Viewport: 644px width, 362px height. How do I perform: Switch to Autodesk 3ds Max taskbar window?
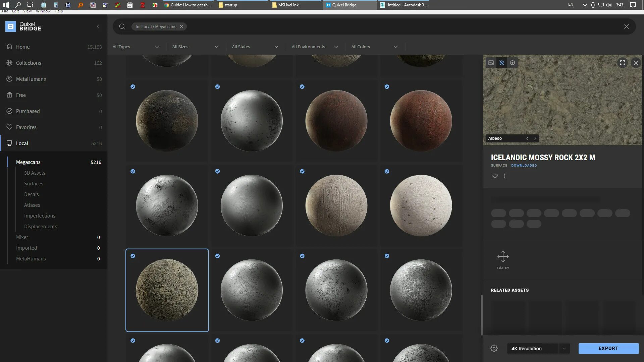click(404, 5)
